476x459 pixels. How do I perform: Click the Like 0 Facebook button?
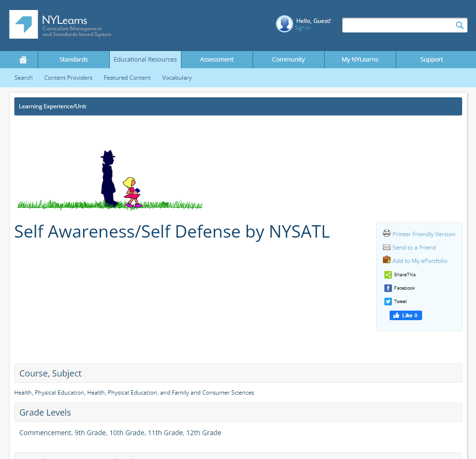405,315
